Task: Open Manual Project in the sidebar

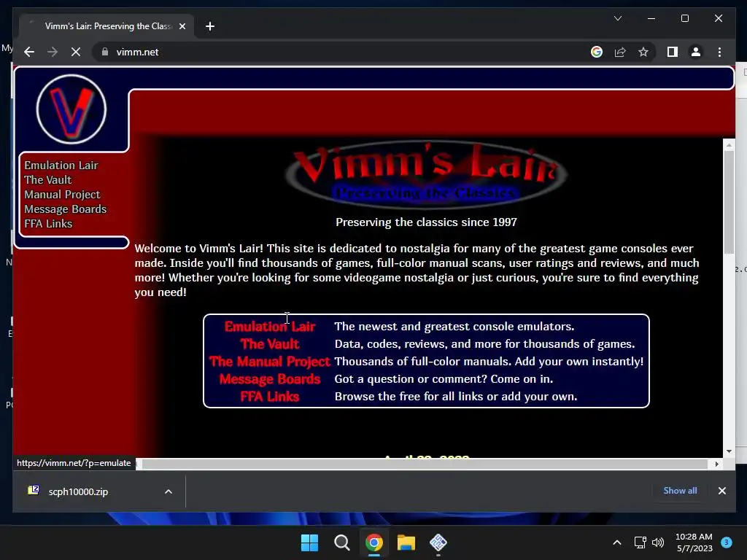Action: (63, 194)
